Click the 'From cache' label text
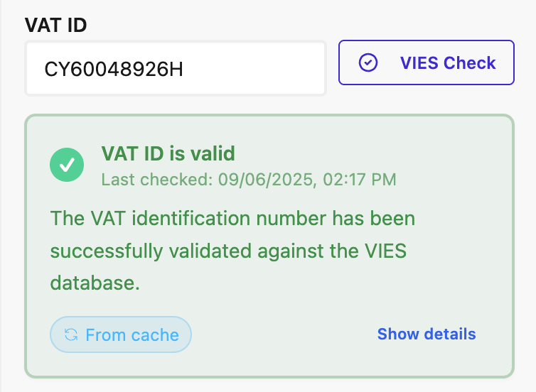Image resolution: width=536 pixels, height=392 pixels. pos(132,334)
